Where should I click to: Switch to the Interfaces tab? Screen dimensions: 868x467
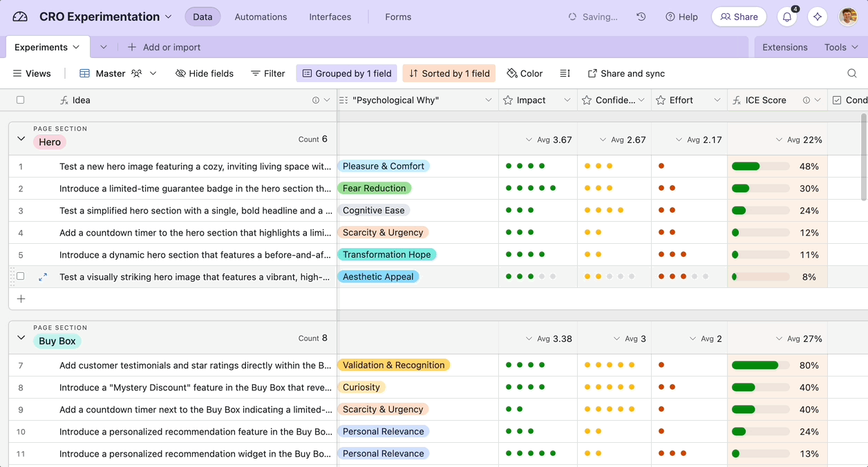pyautogui.click(x=330, y=17)
